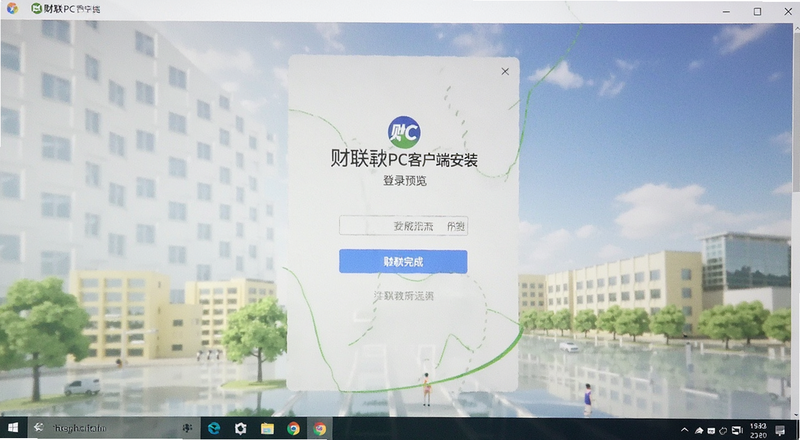Open File Explorer from the taskbar
800x440 pixels.
[267, 428]
